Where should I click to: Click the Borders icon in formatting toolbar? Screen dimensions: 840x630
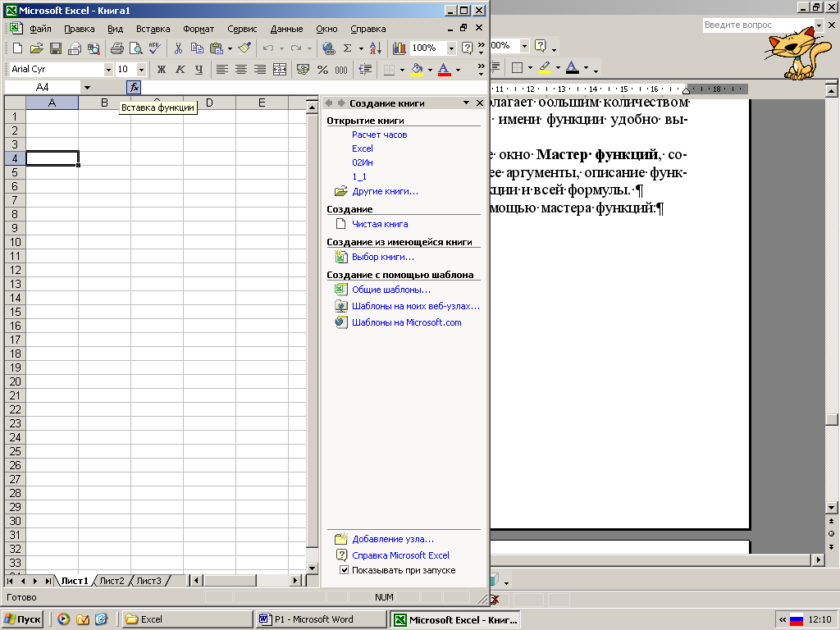(390, 69)
